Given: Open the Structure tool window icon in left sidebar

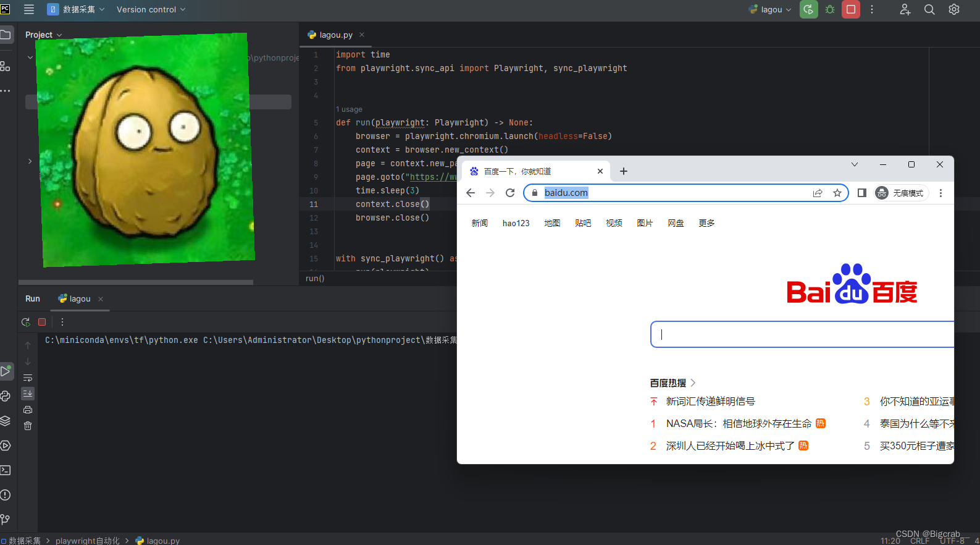Looking at the screenshot, I should pos(6,66).
